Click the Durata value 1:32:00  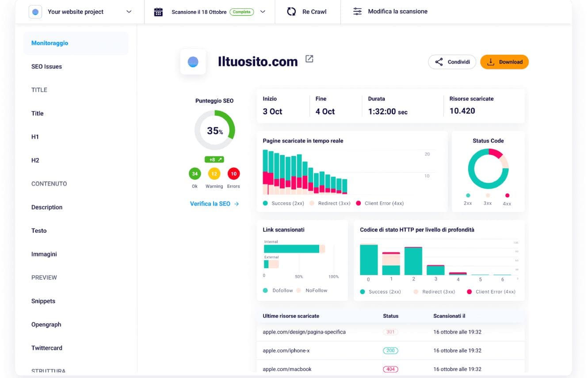(x=387, y=111)
